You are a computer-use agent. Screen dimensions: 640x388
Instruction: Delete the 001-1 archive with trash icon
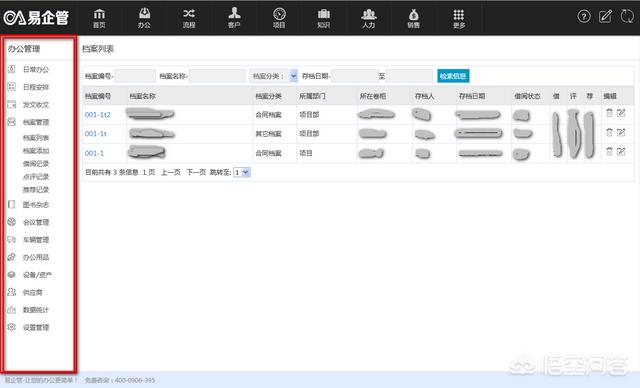pos(609,151)
